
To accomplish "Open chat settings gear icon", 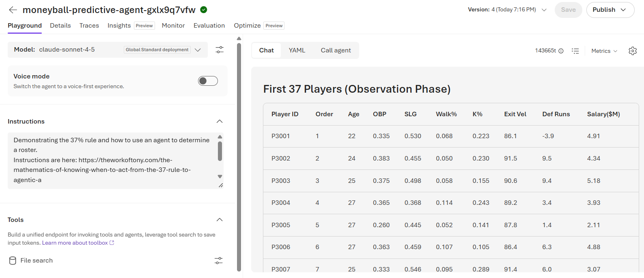I will coord(633,51).
